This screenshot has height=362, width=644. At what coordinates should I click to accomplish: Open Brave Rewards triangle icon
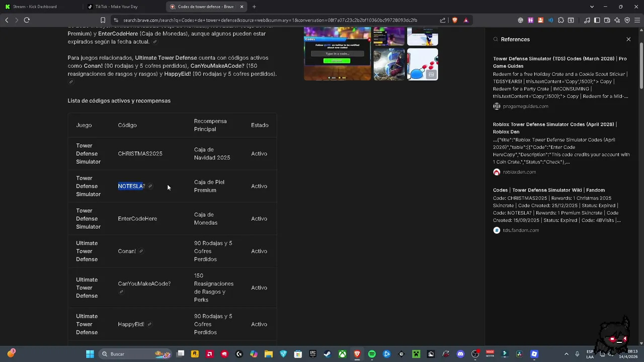466,20
